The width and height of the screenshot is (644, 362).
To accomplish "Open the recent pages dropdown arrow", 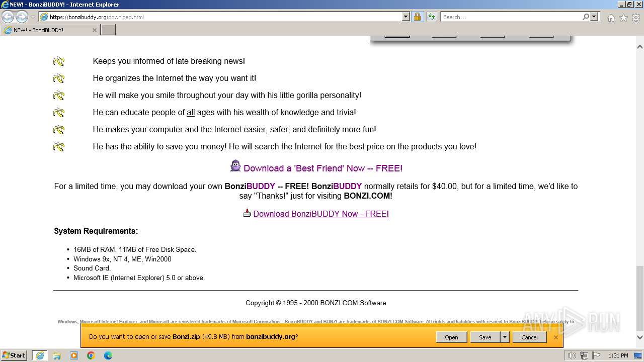I will tap(33, 17).
